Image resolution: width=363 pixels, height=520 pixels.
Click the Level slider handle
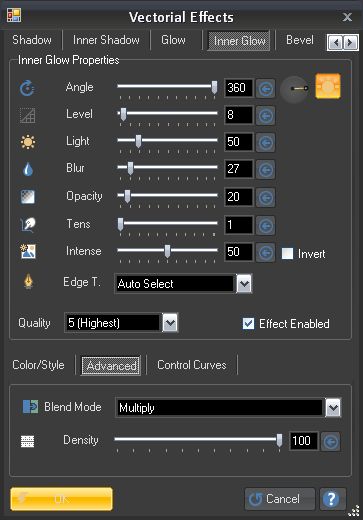(123, 114)
